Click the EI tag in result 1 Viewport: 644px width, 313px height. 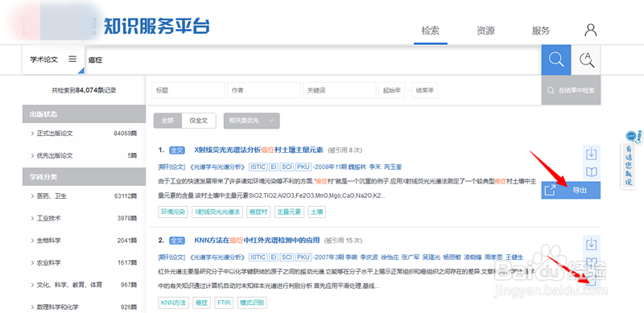(x=274, y=167)
